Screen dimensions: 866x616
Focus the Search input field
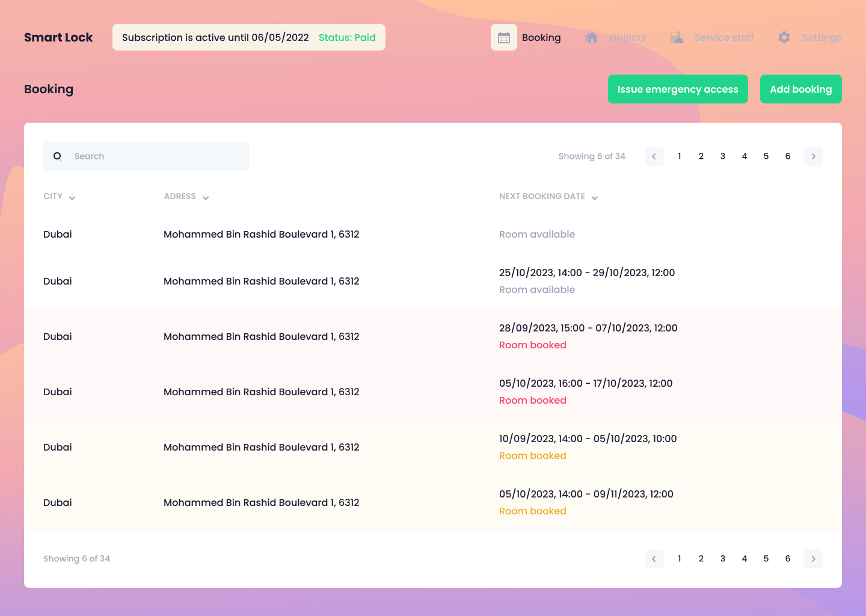pos(146,156)
